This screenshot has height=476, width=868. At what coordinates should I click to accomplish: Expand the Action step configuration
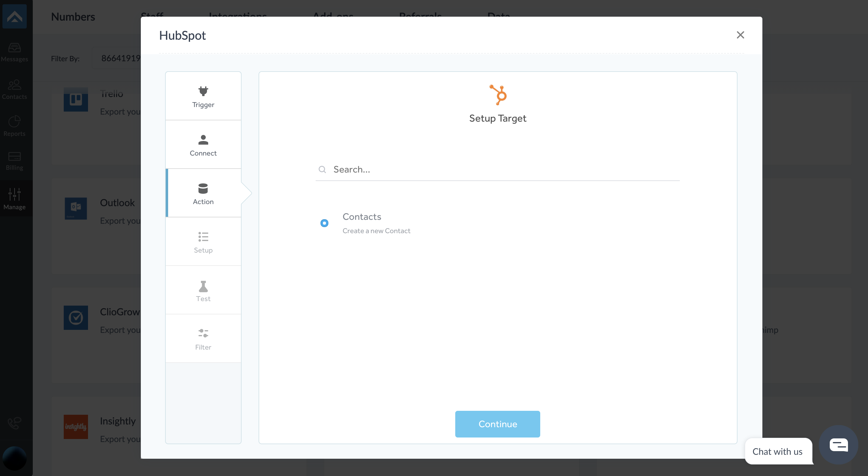[x=204, y=193]
